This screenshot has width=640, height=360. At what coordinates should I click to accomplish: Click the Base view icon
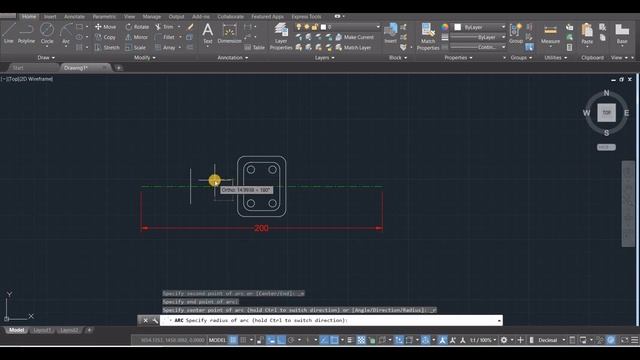click(622, 33)
